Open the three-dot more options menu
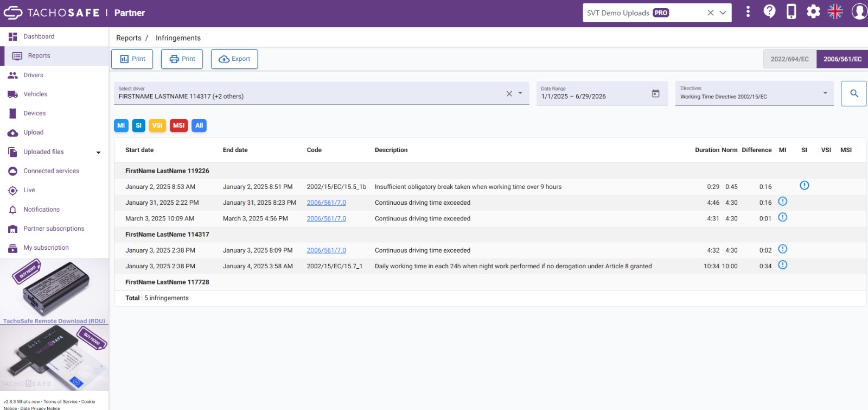 pyautogui.click(x=748, y=11)
